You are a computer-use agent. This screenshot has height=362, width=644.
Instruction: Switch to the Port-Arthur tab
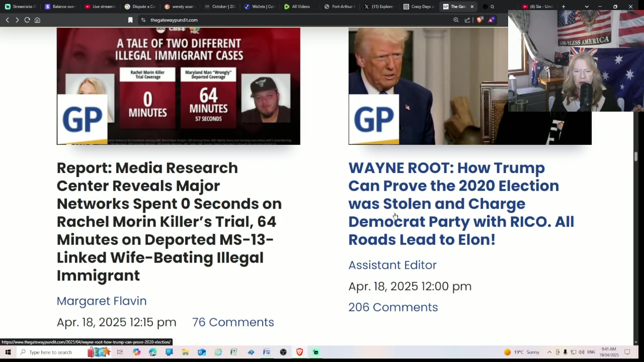pos(340,7)
